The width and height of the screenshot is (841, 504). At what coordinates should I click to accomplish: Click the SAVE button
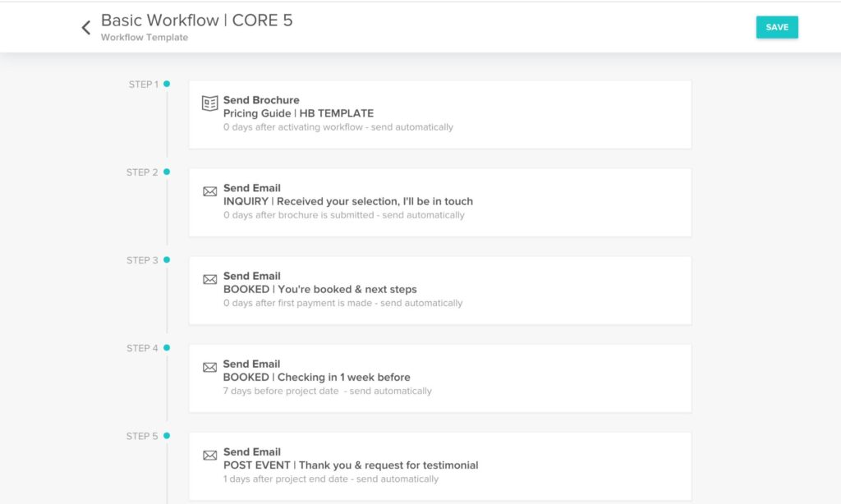click(x=777, y=26)
